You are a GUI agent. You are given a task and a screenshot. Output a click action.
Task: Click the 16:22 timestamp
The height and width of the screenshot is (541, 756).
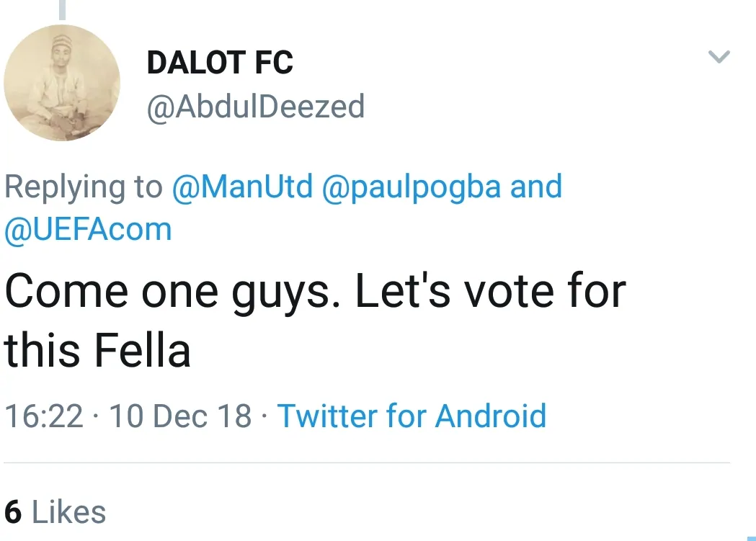(x=44, y=416)
